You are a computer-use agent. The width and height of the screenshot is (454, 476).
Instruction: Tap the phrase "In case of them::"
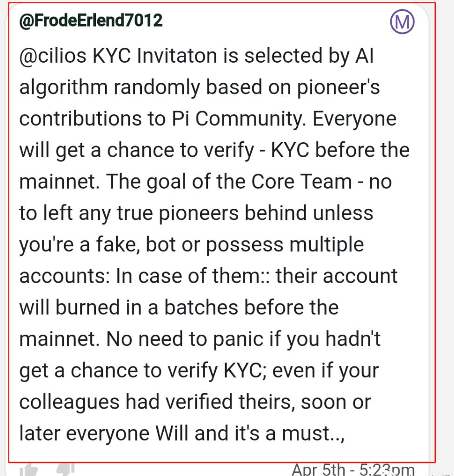[x=193, y=276]
